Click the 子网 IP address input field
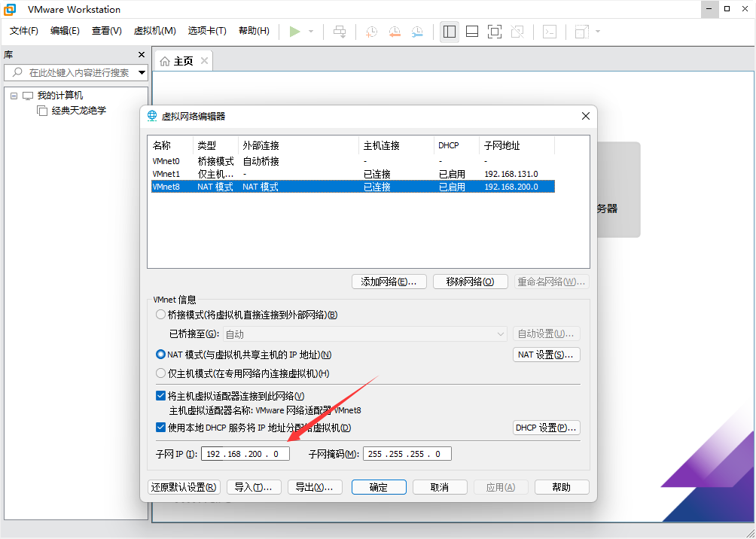The image size is (756, 539). click(x=245, y=454)
